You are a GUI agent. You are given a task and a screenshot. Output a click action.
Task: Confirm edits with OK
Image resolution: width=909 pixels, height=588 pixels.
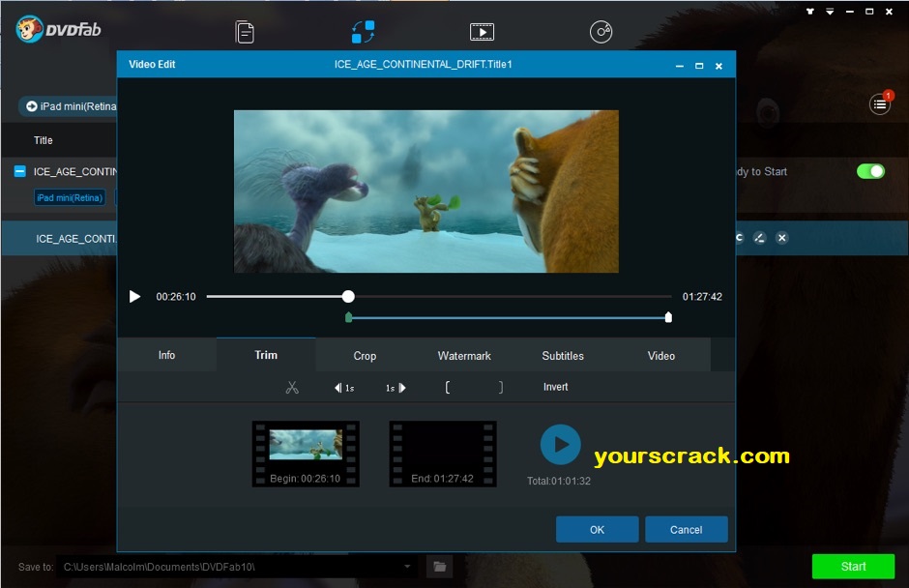click(597, 529)
